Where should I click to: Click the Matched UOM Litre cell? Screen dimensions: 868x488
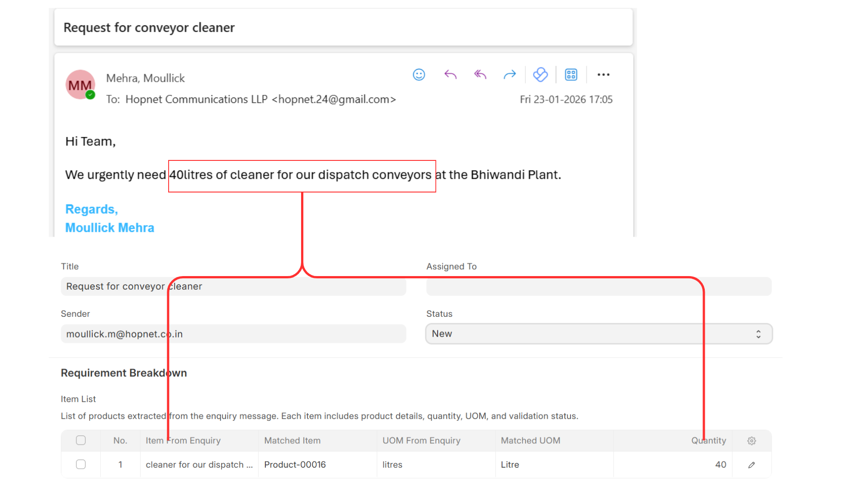point(510,465)
